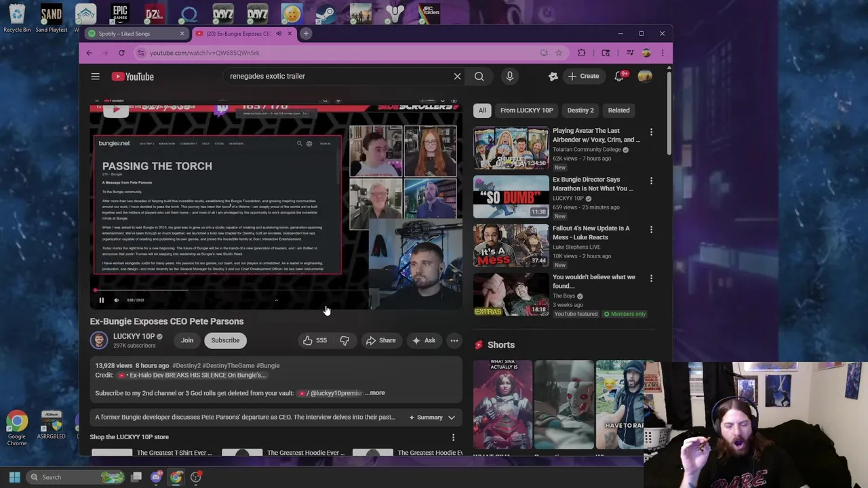The height and width of the screenshot is (488, 868).
Task: Open the Shop the store options menu
Action: click(454, 438)
